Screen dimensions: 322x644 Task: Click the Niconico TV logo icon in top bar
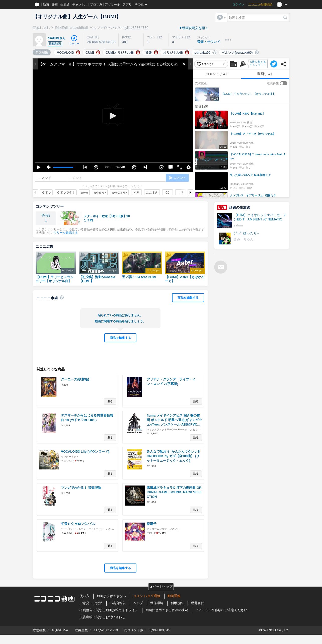37,4
